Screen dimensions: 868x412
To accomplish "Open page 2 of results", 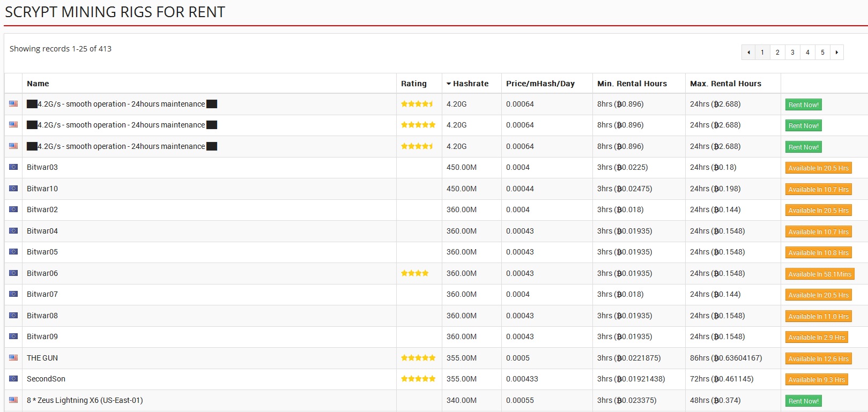I will pyautogui.click(x=777, y=53).
